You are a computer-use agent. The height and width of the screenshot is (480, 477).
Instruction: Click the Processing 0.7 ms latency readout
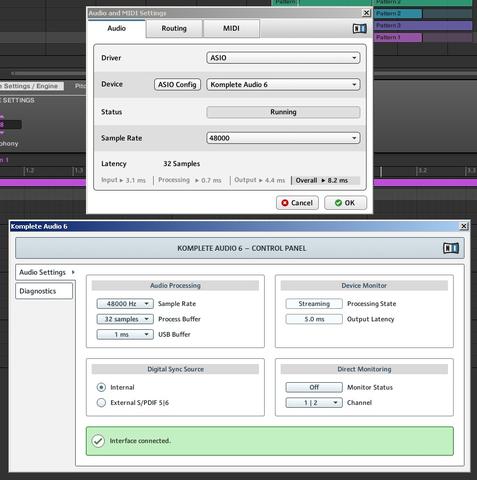click(190, 180)
